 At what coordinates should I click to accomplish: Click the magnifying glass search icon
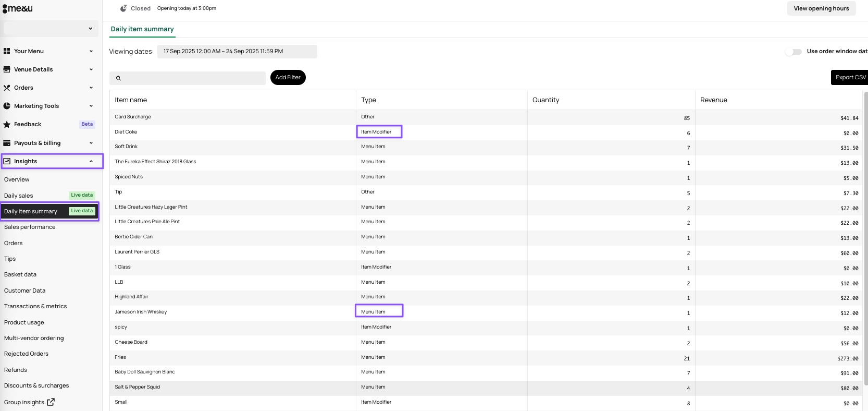[x=118, y=78]
